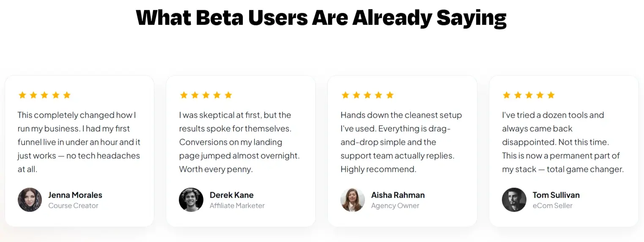Select Aisha Rahman's profile picture
Screen dimensions: 644x242
(x=353, y=200)
